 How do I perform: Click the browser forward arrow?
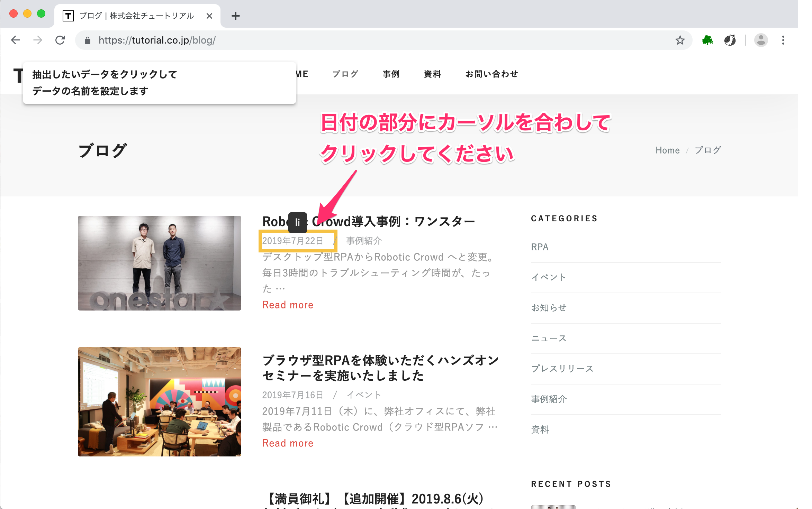(x=38, y=40)
